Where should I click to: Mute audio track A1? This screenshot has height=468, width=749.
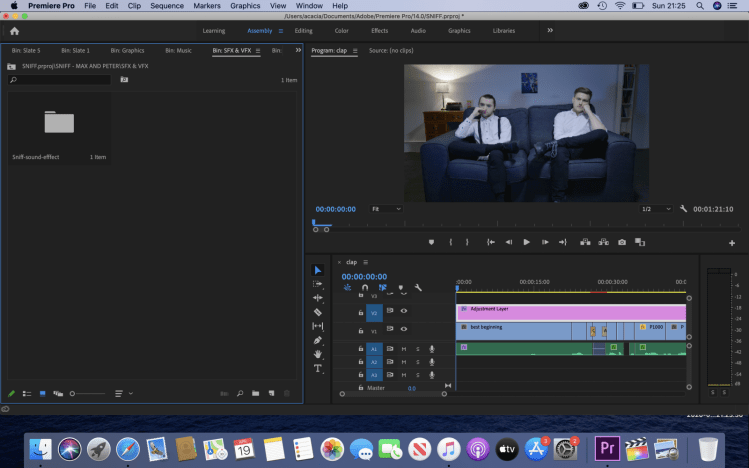point(404,348)
